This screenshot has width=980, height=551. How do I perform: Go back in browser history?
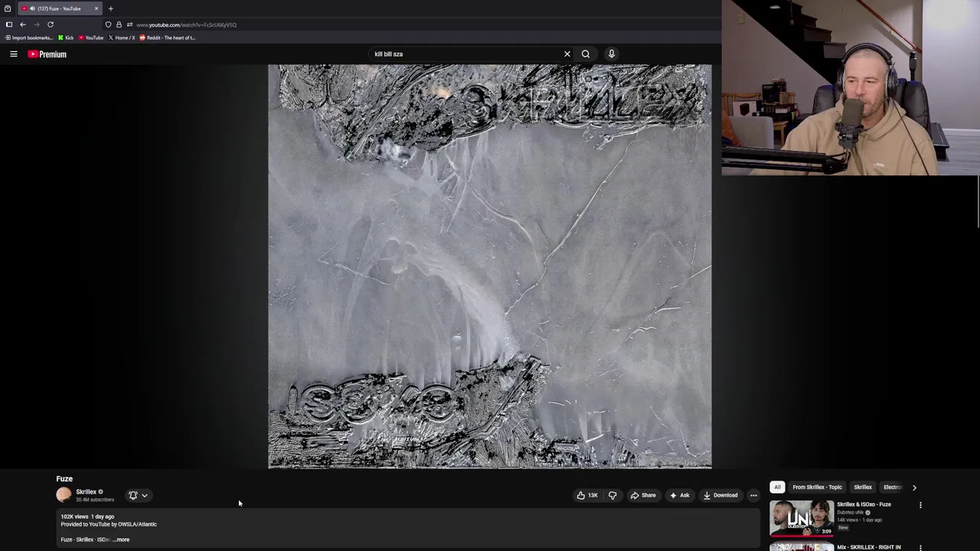pos(22,24)
